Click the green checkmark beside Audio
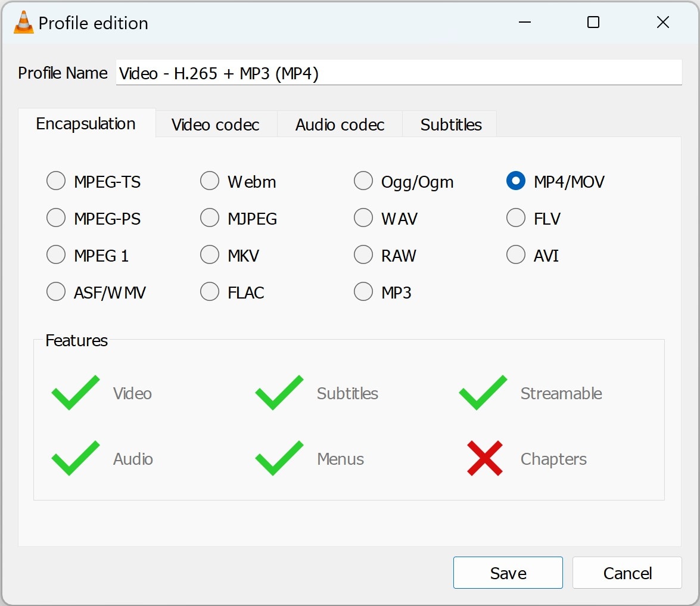The image size is (700, 606). coord(75,458)
